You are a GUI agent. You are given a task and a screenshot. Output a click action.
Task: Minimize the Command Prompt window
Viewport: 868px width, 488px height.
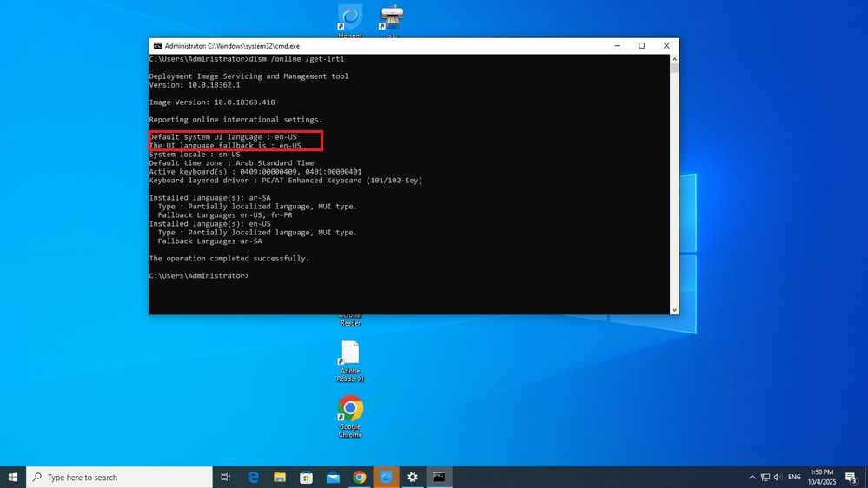point(617,46)
